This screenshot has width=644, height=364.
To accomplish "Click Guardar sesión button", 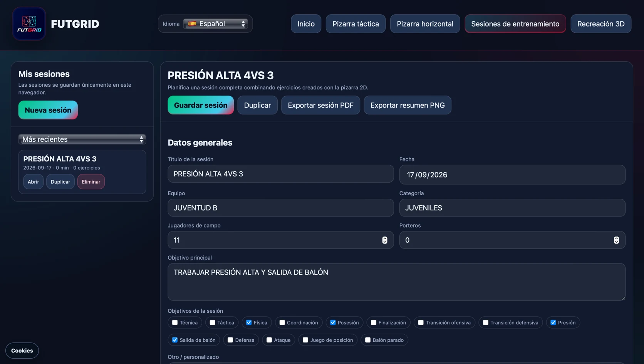I will pyautogui.click(x=201, y=105).
